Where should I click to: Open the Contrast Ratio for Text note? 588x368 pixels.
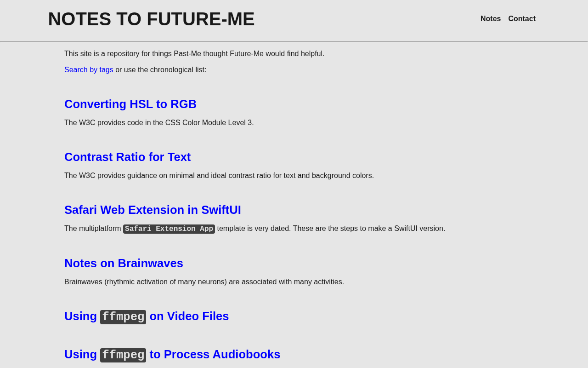[x=127, y=157]
